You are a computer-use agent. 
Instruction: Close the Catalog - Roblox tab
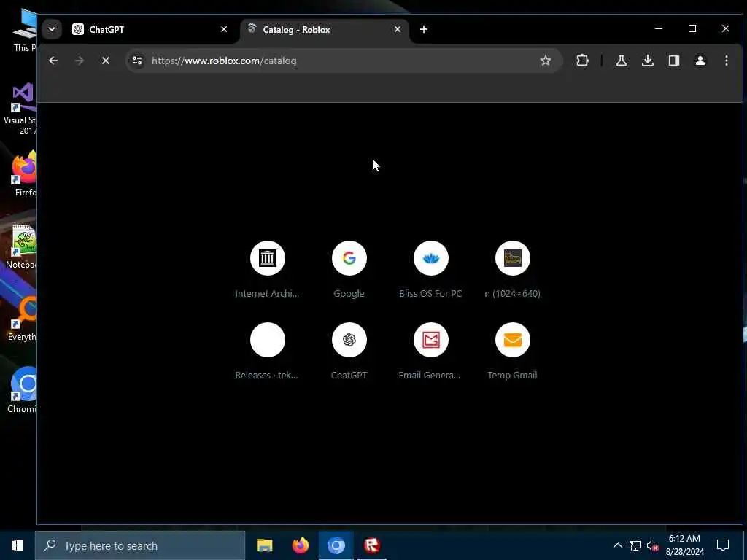pyautogui.click(x=398, y=29)
